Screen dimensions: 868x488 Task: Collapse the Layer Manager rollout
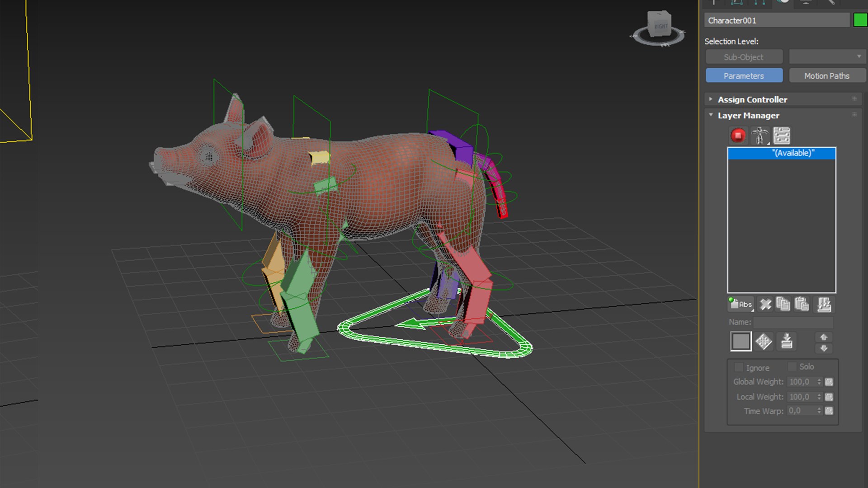[783, 115]
